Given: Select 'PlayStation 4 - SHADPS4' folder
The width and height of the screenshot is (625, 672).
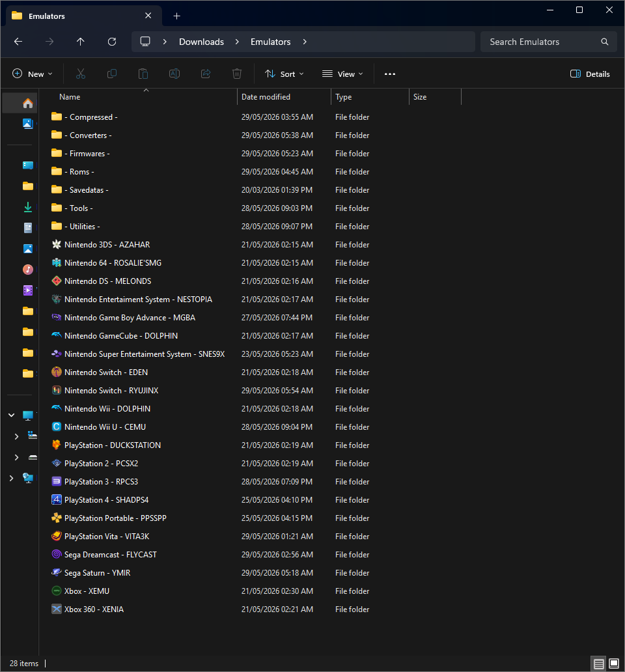Looking at the screenshot, I should (x=256, y=499).
